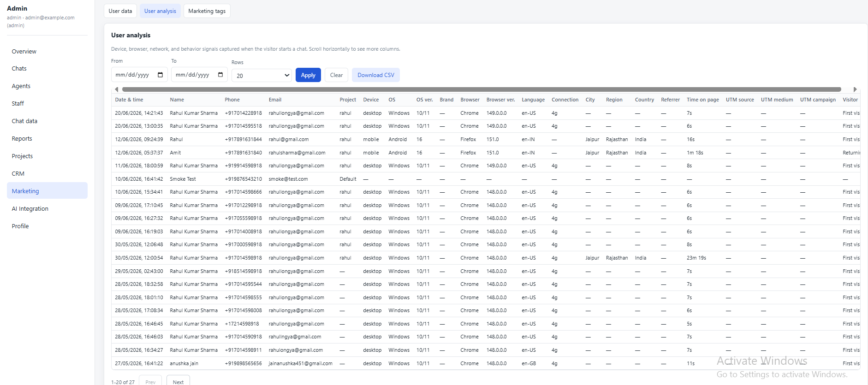Image resolution: width=868 pixels, height=385 pixels.
Task: Click the Connection column header
Action: point(565,100)
